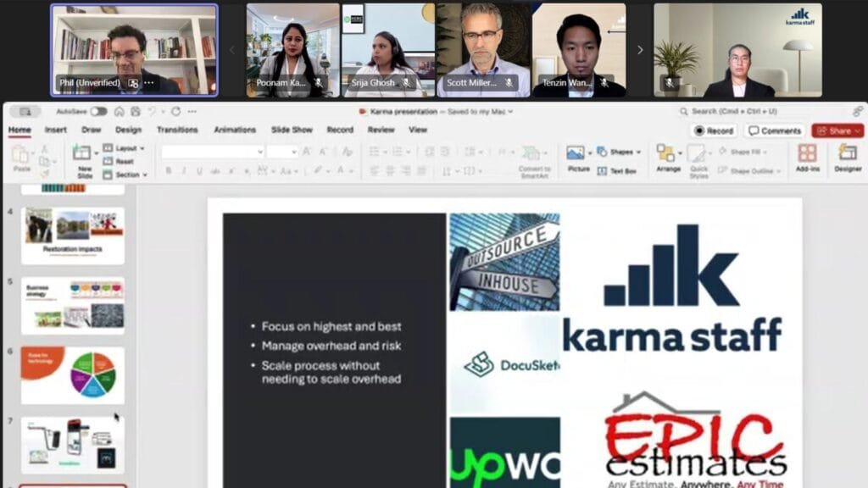The width and height of the screenshot is (868, 488).
Task: Open the font size combo box
Action: 282,152
